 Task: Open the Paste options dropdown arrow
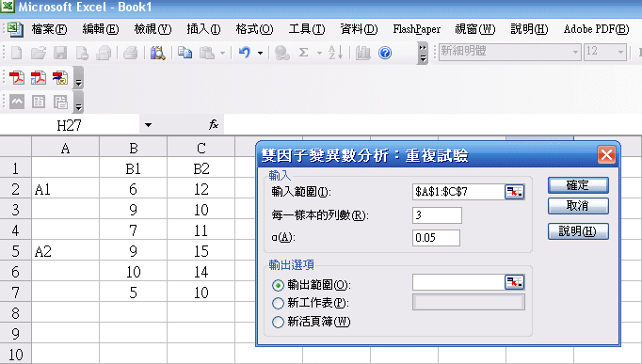pos(223,53)
